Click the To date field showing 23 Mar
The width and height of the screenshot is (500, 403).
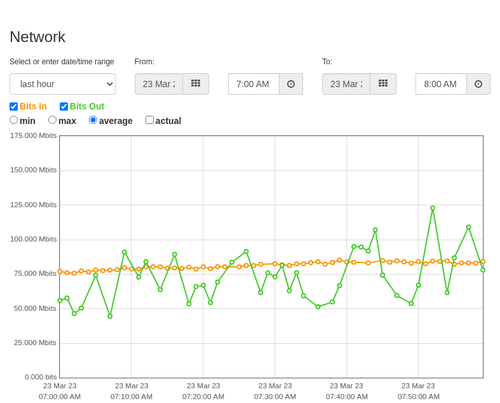click(346, 84)
